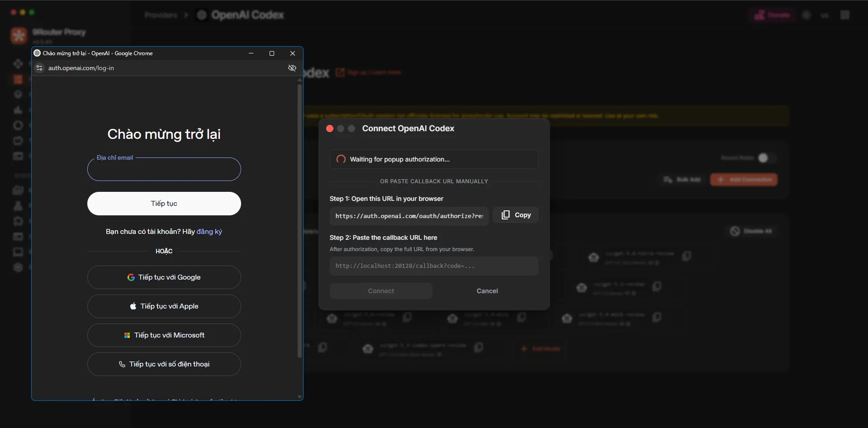Minimize the OpenAI login Chrome popup
Image resolution: width=868 pixels, height=428 pixels.
tap(251, 53)
